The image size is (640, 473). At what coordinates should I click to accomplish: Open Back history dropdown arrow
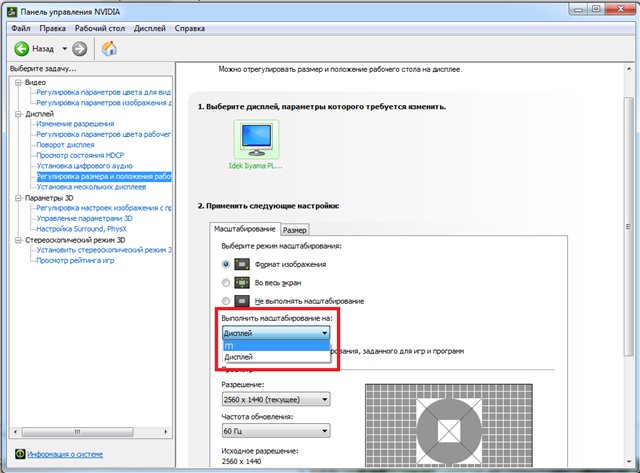(x=64, y=49)
